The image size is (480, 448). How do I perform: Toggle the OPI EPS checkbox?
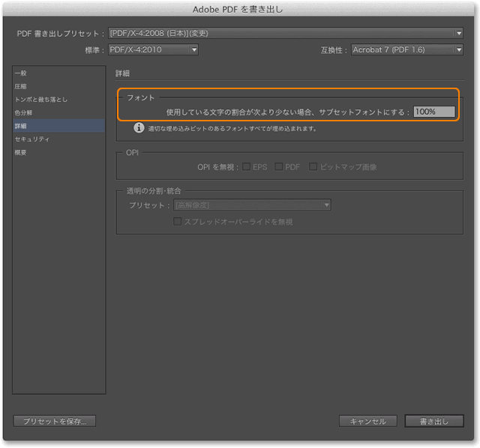coord(247,166)
